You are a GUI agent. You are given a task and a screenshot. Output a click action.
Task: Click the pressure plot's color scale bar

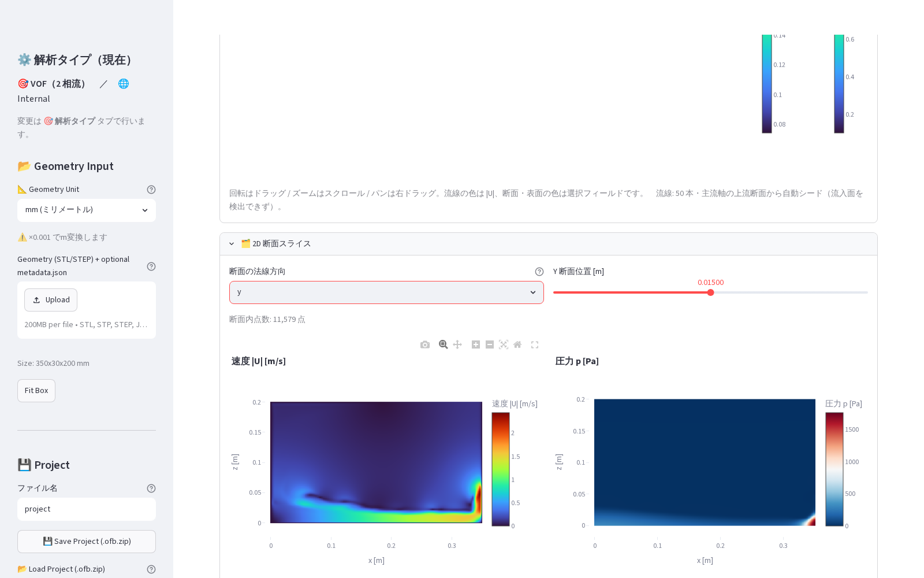pyautogui.click(x=834, y=469)
